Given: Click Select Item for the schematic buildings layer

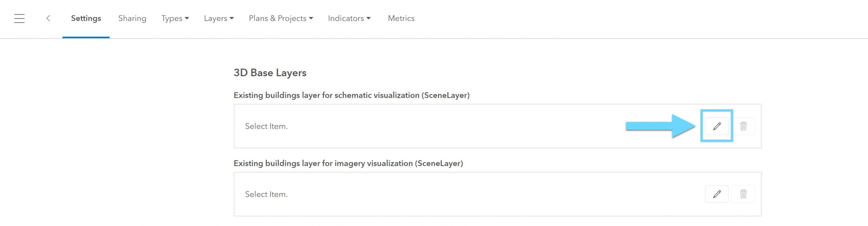Looking at the screenshot, I should pyautogui.click(x=267, y=126).
